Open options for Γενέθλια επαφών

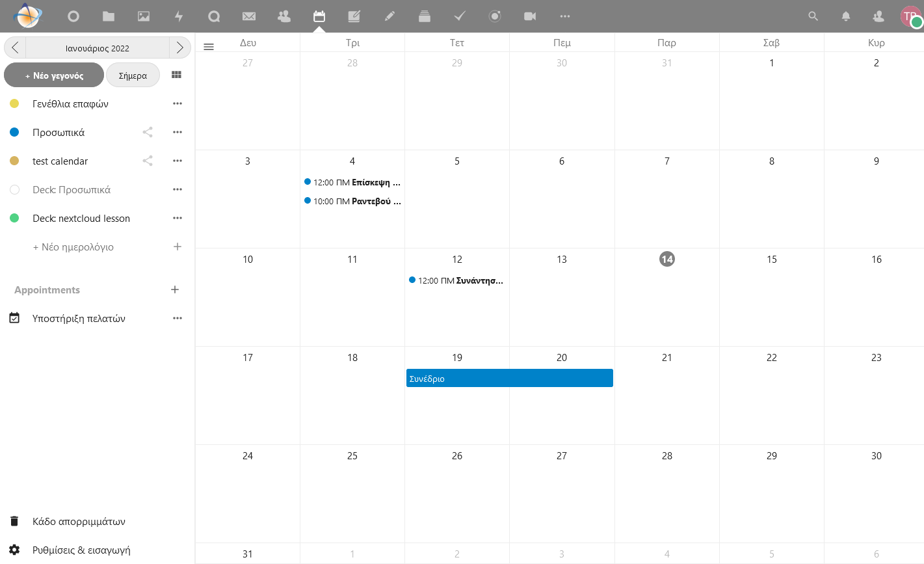coord(178,103)
